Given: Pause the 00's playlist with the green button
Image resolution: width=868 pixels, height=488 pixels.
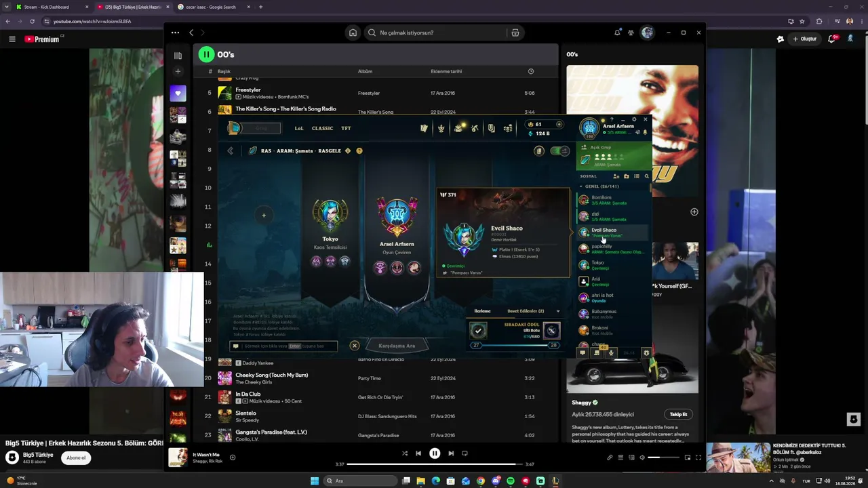Looking at the screenshot, I should tap(206, 54).
